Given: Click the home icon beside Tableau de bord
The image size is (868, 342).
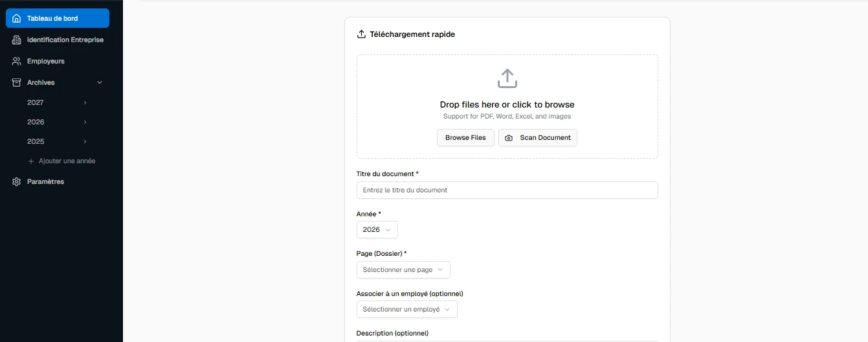Looking at the screenshot, I should 17,18.
